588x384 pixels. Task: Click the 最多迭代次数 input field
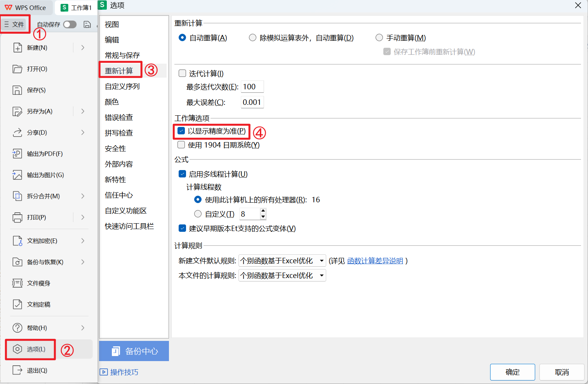coord(252,87)
